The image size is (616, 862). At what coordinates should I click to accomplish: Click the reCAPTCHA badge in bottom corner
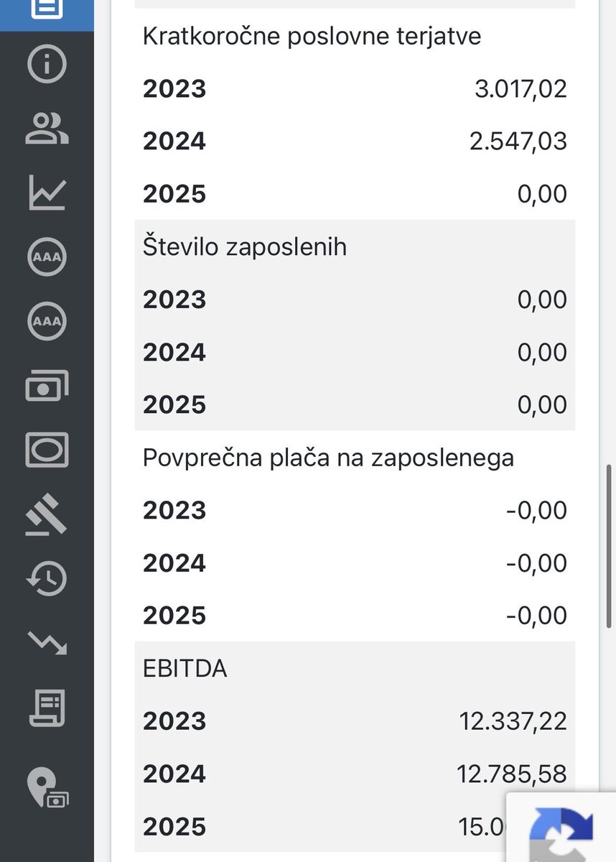(x=561, y=827)
